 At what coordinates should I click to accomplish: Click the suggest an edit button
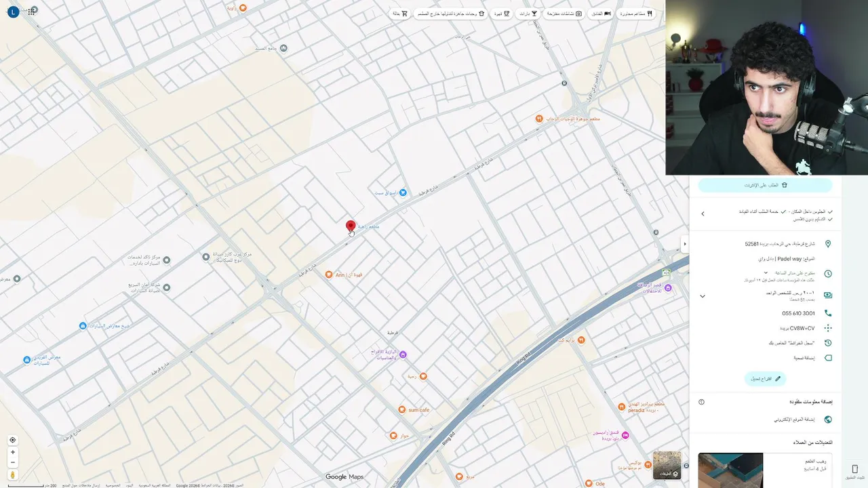click(x=765, y=379)
